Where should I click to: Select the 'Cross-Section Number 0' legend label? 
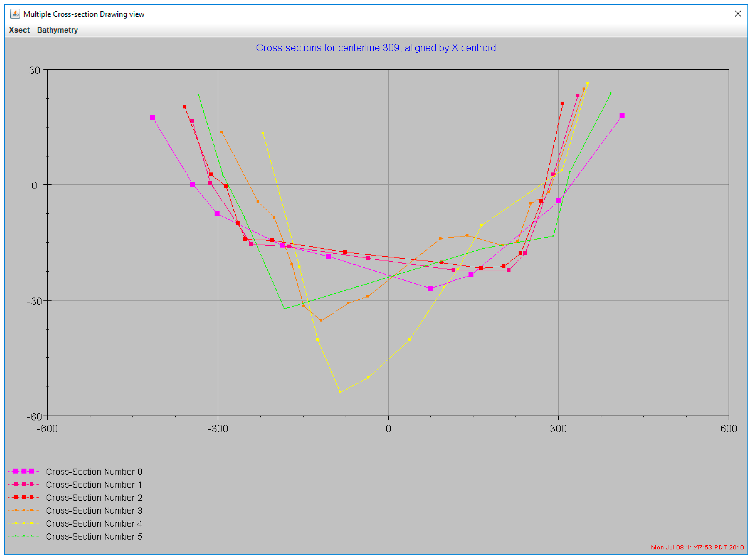tap(94, 472)
